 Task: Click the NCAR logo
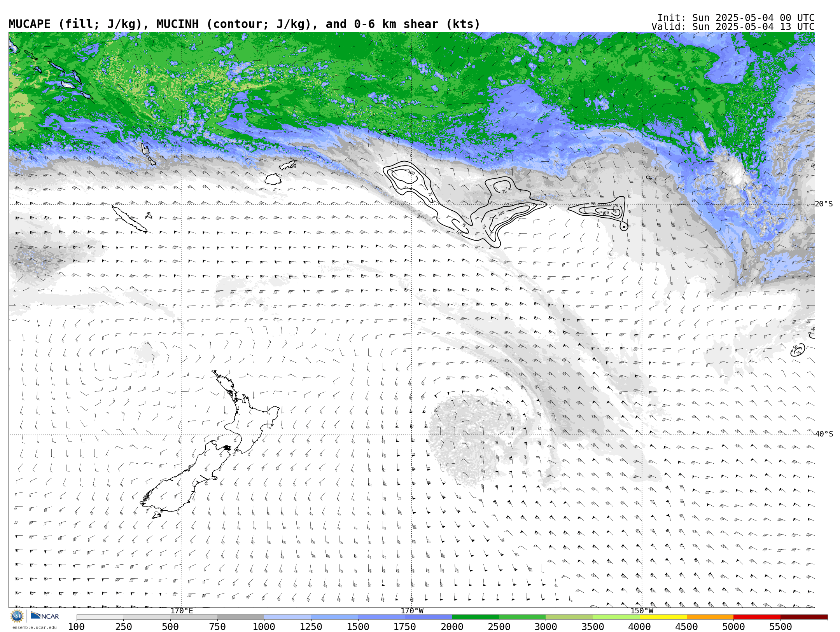pos(45,616)
